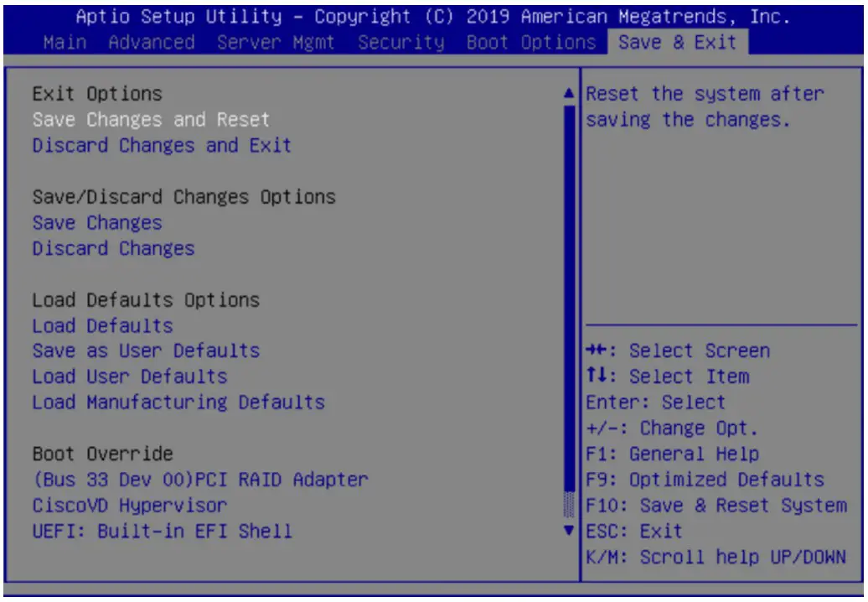This screenshot has height=602, width=868.
Task: Click the scrollbar down arrow
Action: click(x=567, y=531)
